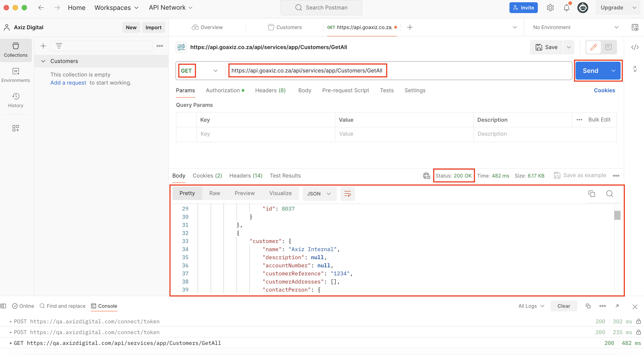Screen dimensions: 644x355
Task: Click Cookies link
Action: pyautogui.click(x=604, y=90)
